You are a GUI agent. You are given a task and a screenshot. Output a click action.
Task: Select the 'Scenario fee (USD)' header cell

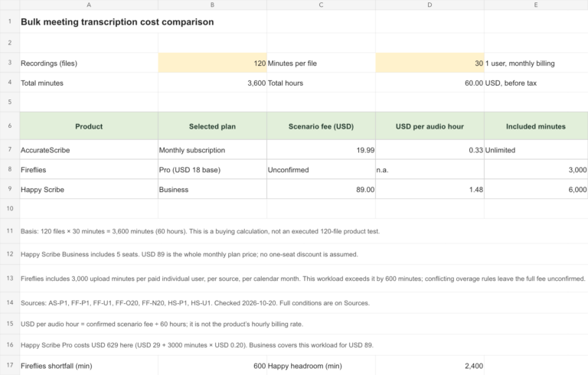click(321, 126)
